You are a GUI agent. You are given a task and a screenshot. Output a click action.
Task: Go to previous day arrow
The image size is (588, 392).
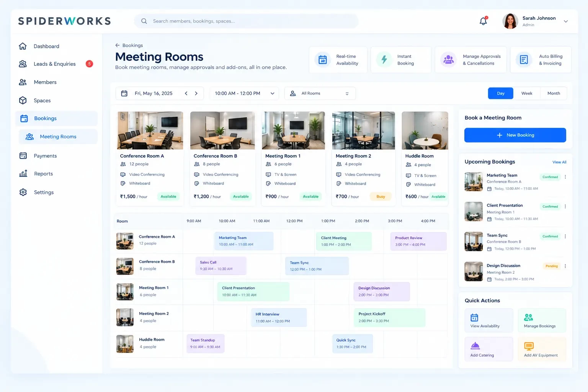(186, 93)
